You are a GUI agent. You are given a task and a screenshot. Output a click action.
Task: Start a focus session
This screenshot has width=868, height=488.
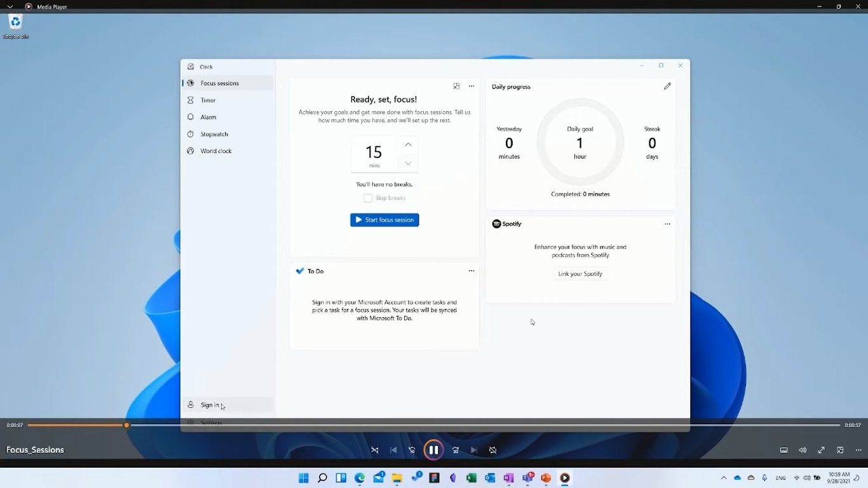point(384,219)
